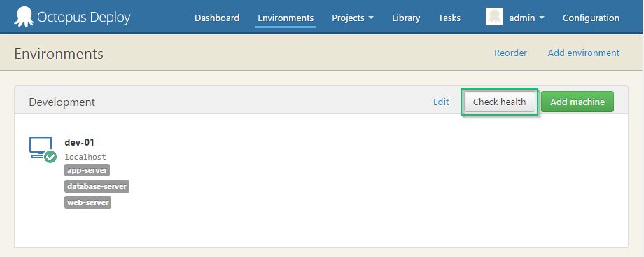Image resolution: width=644 pixels, height=257 pixels.
Task: Click the green Add machine button
Action: [577, 102]
